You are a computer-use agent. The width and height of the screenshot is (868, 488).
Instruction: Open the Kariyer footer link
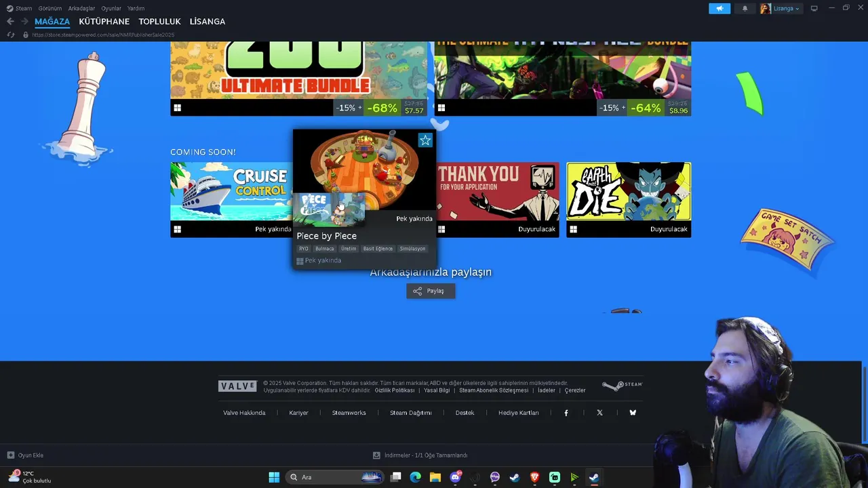tap(298, 413)
